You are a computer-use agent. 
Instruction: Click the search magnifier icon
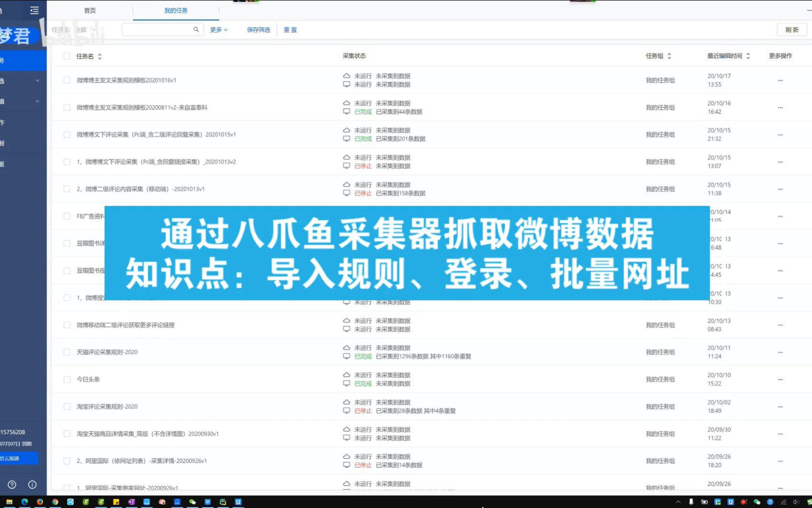(x=196, y=29)
